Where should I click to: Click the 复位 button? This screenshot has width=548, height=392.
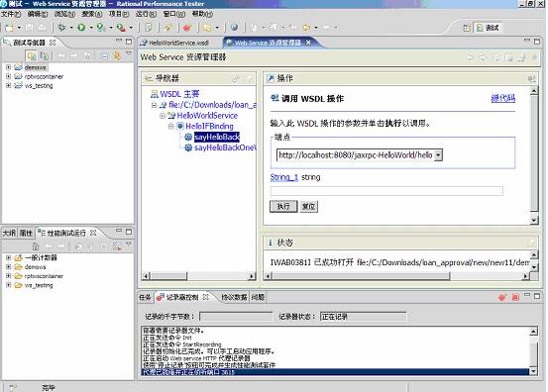coord(308,206)
